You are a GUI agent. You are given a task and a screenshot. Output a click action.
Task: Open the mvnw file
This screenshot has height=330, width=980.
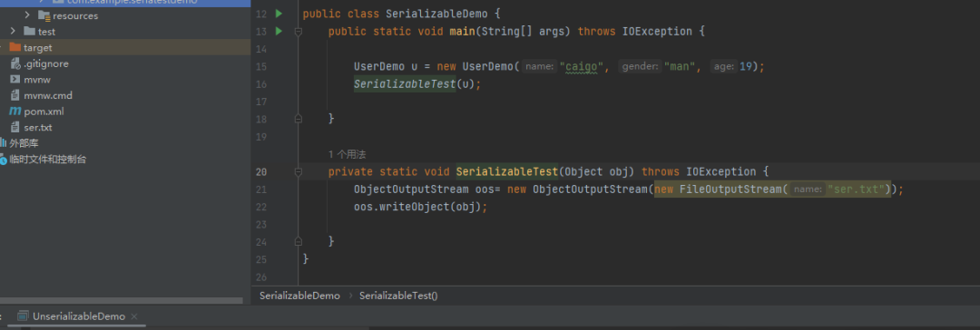click(37, 80)
